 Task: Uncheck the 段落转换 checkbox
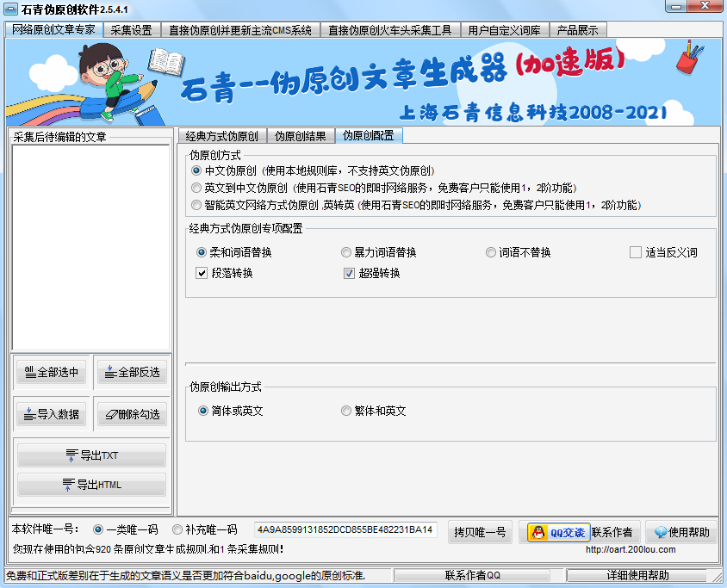tap(202, 274)
